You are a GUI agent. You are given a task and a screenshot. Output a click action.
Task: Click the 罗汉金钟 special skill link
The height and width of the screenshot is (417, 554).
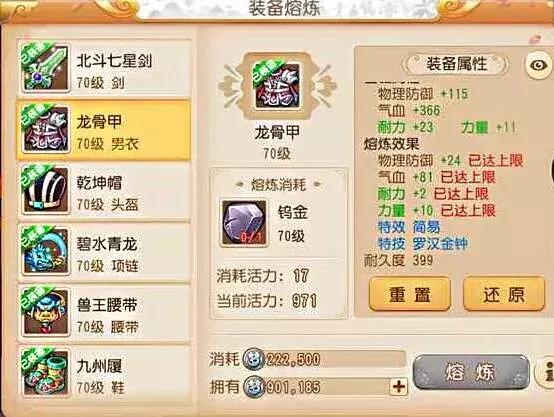pos(440,243)
